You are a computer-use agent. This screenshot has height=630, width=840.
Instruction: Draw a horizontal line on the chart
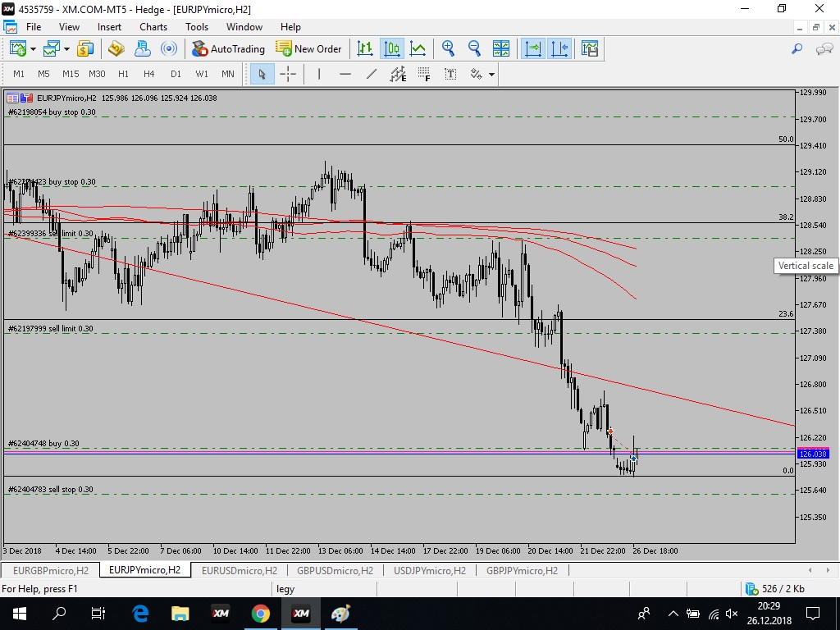pyautogui.click(x=345, y=74)
